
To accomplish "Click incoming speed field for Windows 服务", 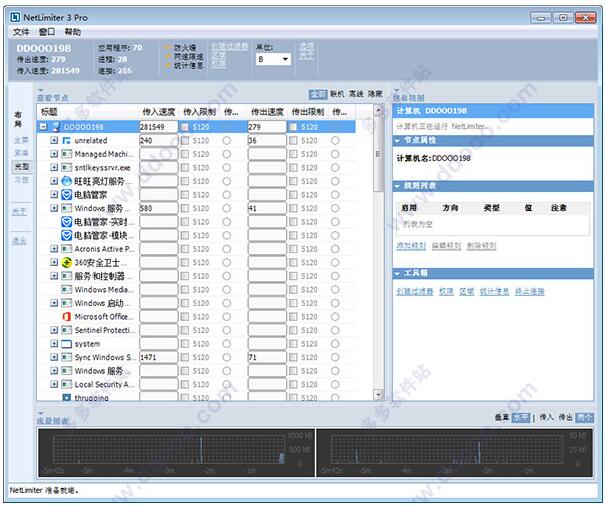I will click(158, 208).
